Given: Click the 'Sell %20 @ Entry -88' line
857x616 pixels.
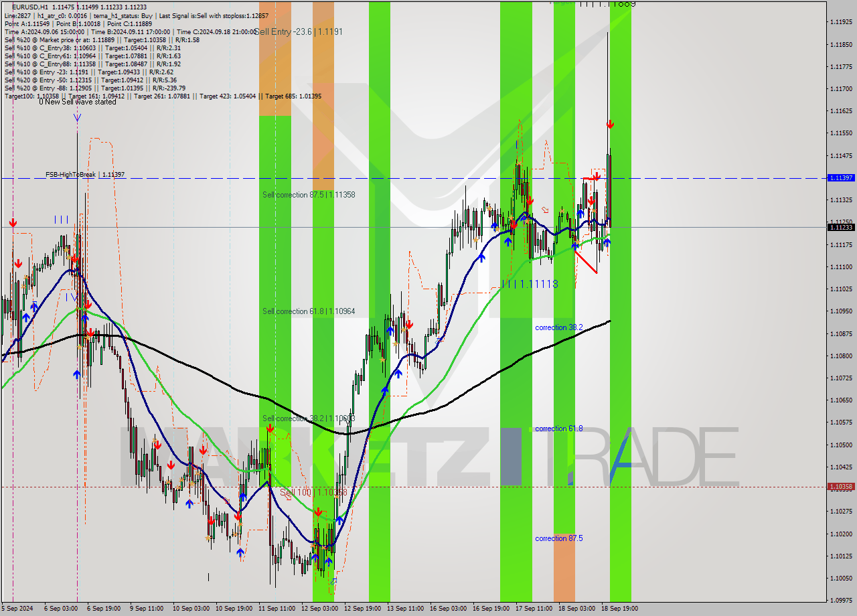Looking at the screenshot, I should click(x=94, y=88).
